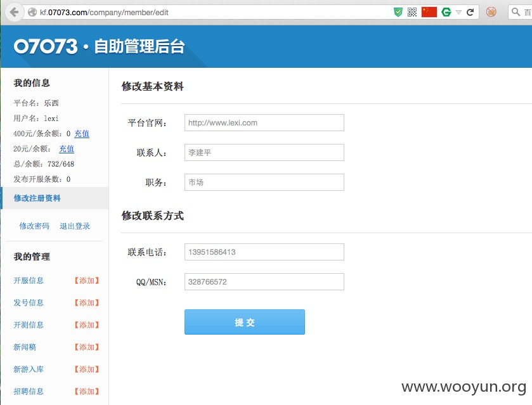Click the 07073 site logo
Viewport: 532px width, 405px height.
click(46, 46)
